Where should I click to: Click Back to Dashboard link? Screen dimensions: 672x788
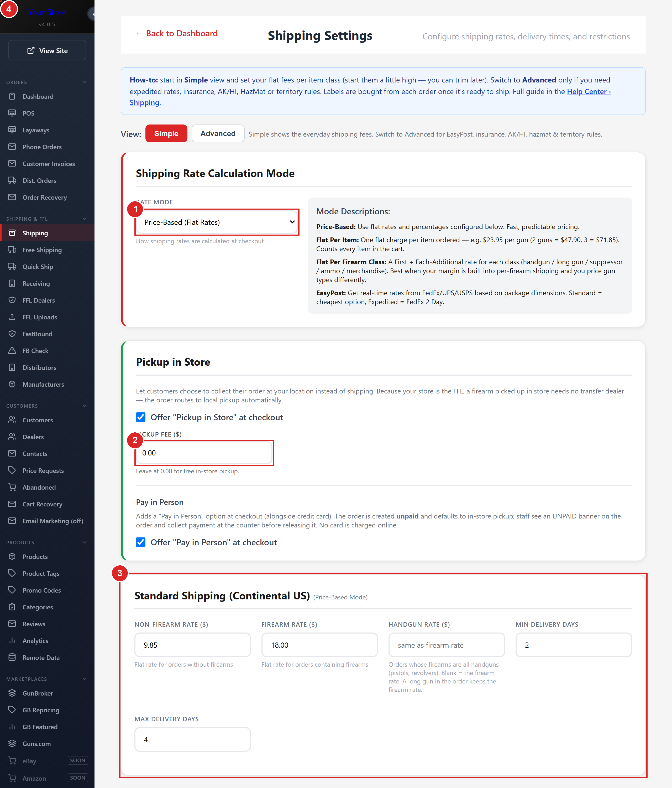point(177,33)
